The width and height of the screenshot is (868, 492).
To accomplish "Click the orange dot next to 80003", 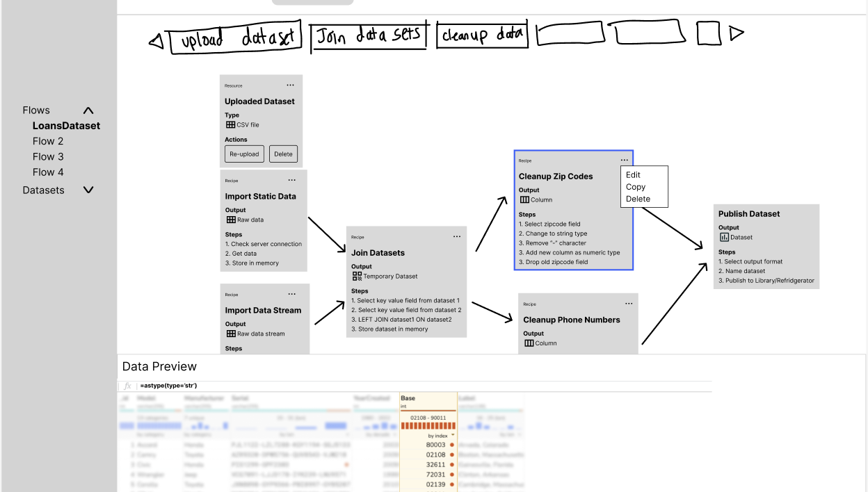I will pos(451,445).
